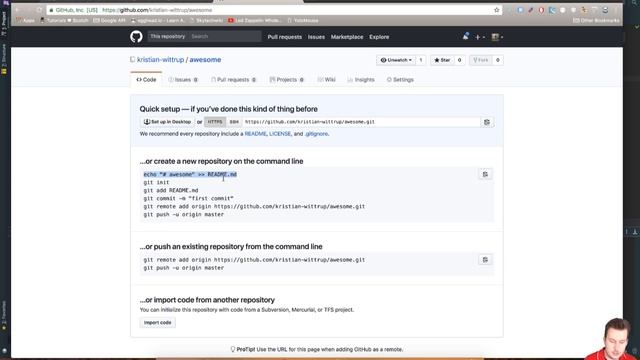Click the clone URL text field
The height and width of the screenshot is (360, 640).
(x=361, y=122)
